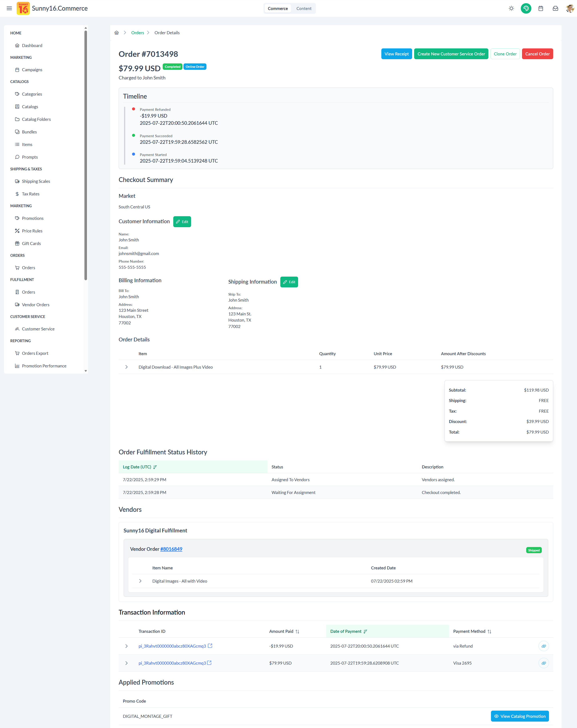The image size is (577, 728).
Task: Sort by Log Date (UTC) column
Action: pyautogui.click(x=193, y=467)
